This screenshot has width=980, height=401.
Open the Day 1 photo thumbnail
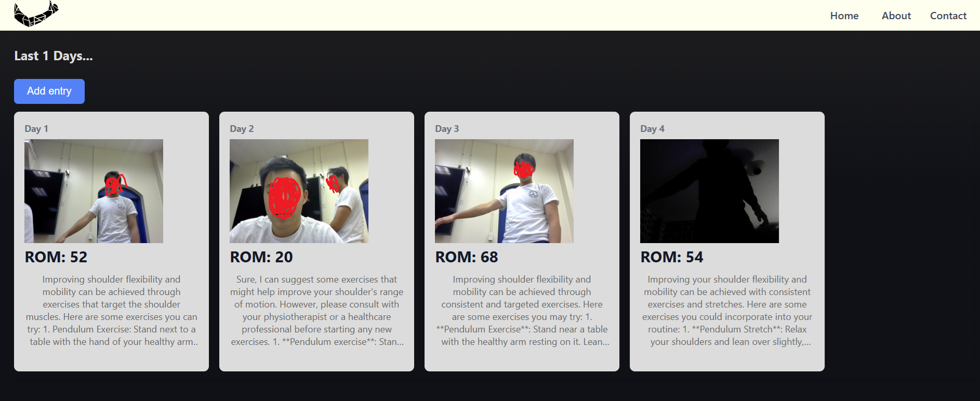(94, 191)
